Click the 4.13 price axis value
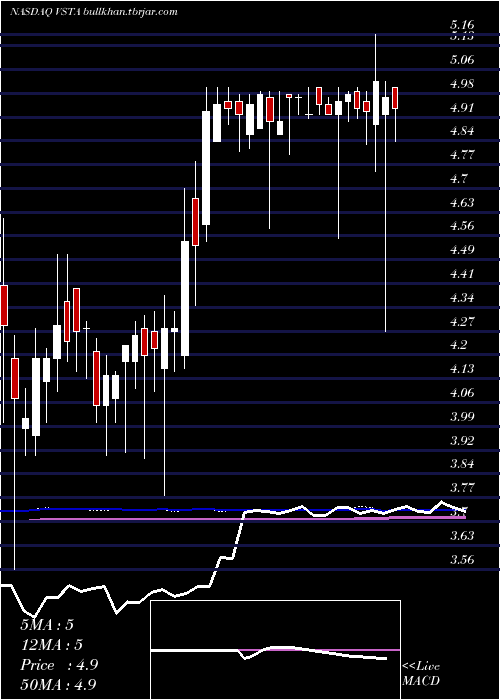This screenshot has width=500, height=700. tap(462, 369)
